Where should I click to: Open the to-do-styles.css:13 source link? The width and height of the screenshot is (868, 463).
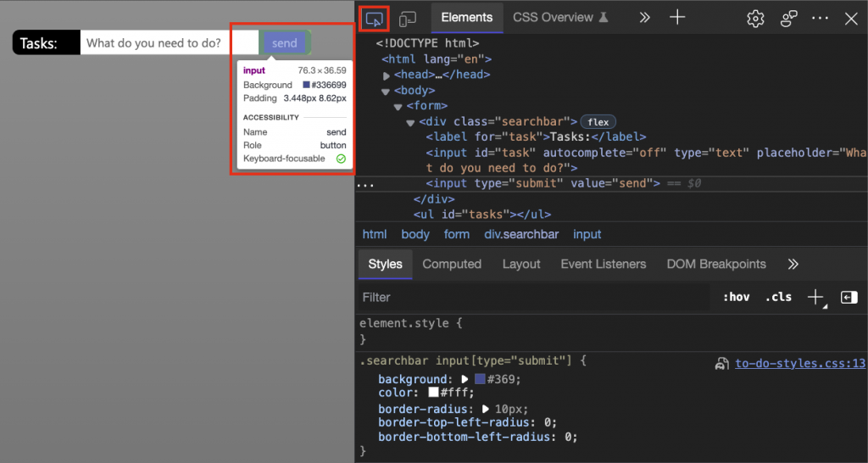pos(800,363)
